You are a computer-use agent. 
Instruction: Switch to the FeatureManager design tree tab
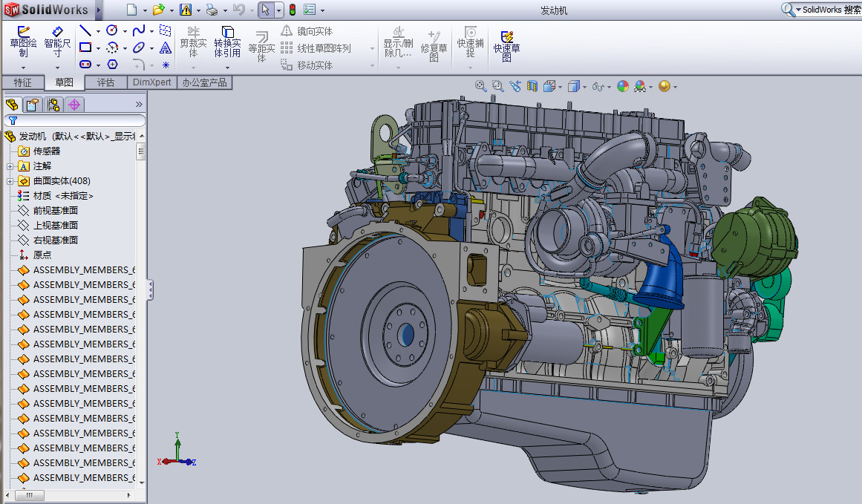pos(12,105)
